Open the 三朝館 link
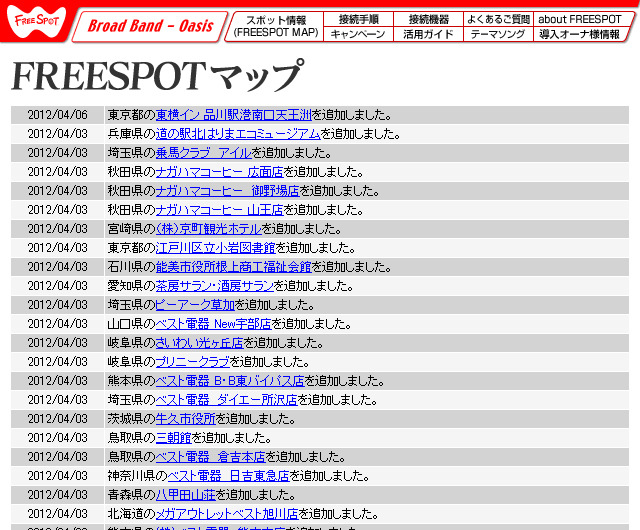 (173, 438)
